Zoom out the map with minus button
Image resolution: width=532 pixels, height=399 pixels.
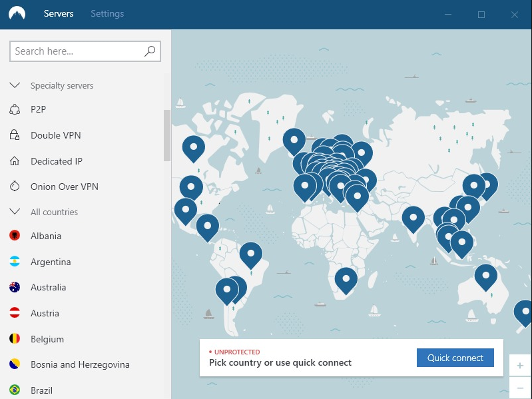(520, 388)
